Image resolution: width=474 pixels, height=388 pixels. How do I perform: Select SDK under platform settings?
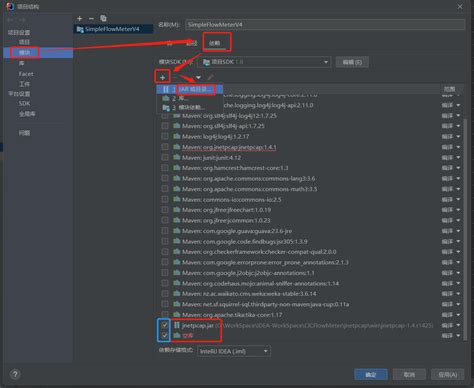pyautogui.click(x=24, y=103)
